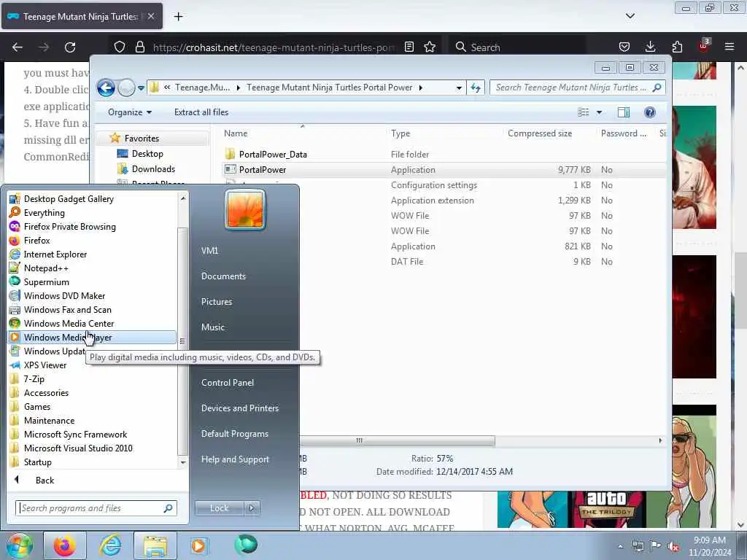Click the Explorer refresh button
747x560 pixels.
(476, 87)
